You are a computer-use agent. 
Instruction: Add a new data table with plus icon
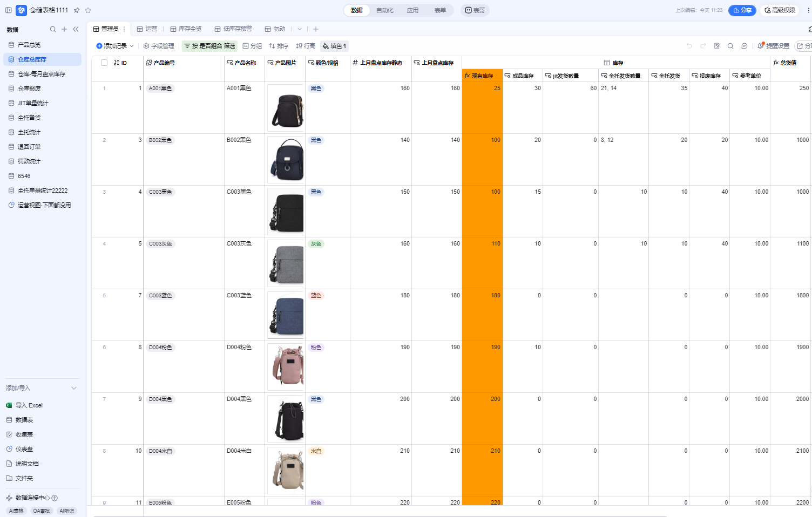[x=64, y=29]
